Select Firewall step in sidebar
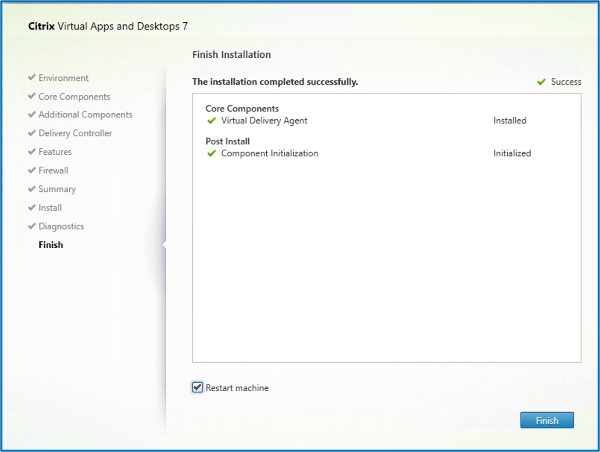 (x=53, y=170)
